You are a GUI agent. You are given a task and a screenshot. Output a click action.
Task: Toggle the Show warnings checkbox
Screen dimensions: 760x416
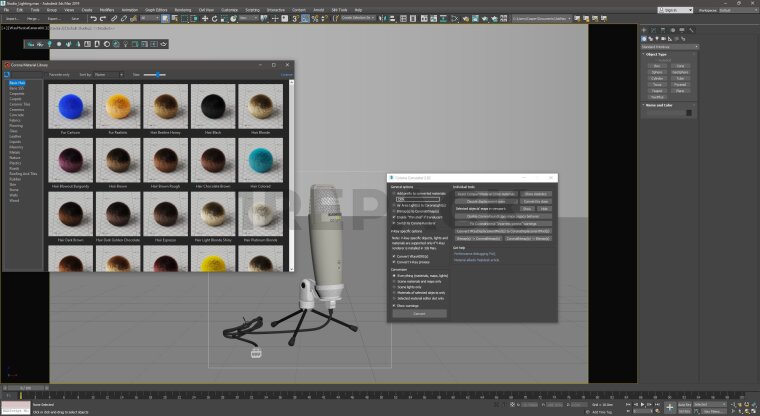[x=393, y=305]
